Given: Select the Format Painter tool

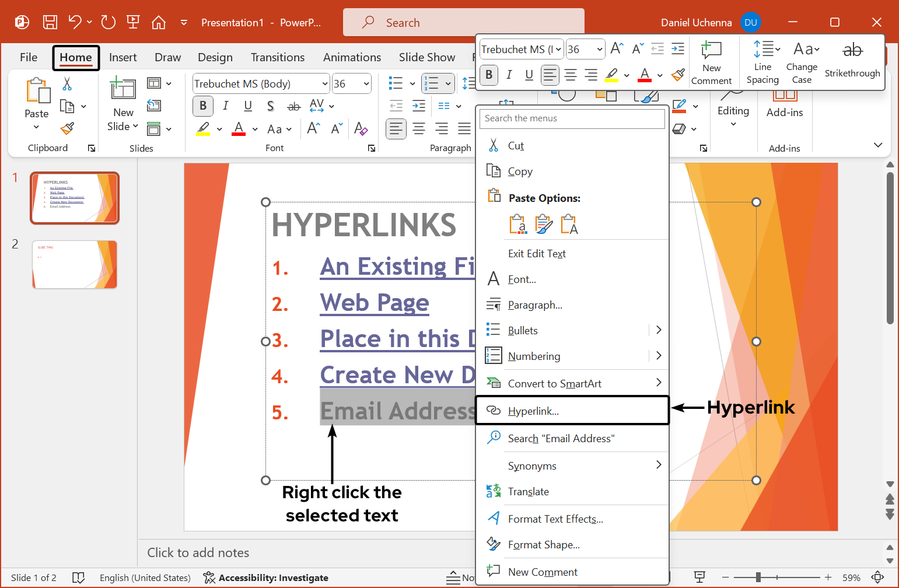Looking at the screenshot, I should coord(66,128).
